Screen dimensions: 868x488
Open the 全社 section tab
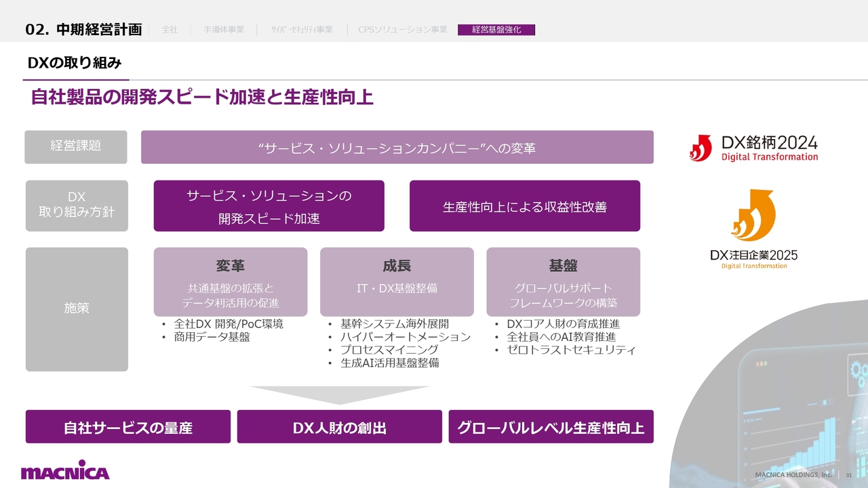pos(170,30)
